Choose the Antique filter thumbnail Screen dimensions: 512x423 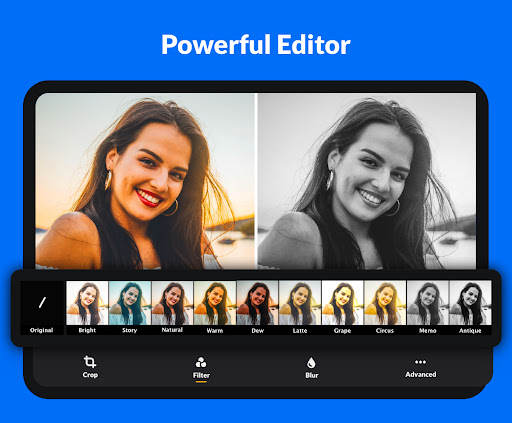click(x=470, y=303)
